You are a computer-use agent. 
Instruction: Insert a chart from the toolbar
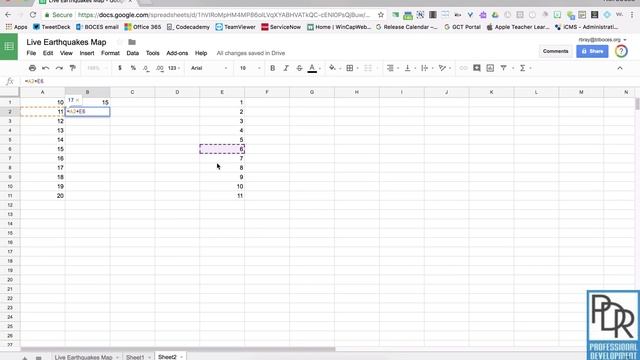[x=490, y=68]
